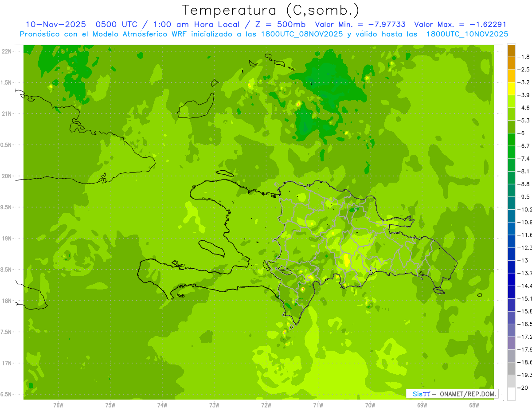The width and height of the screenshot is (532, 411).
Task: Click 'Valor Max. = -1.62291' text
Action: click(460, 24)
